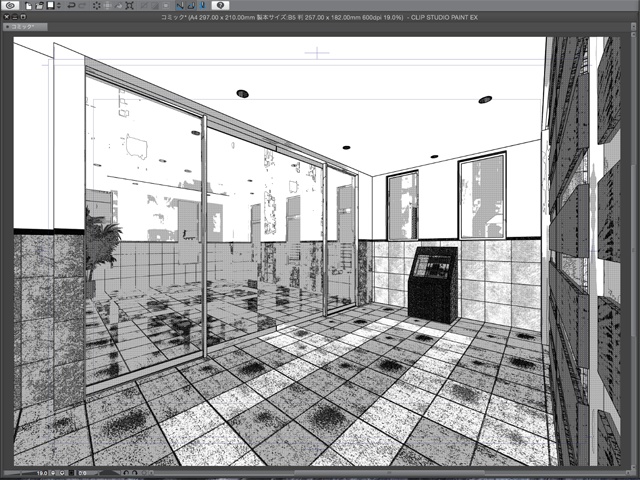Toggle Snap to Ruler
The image size is (640, 480).
(180, 6)
